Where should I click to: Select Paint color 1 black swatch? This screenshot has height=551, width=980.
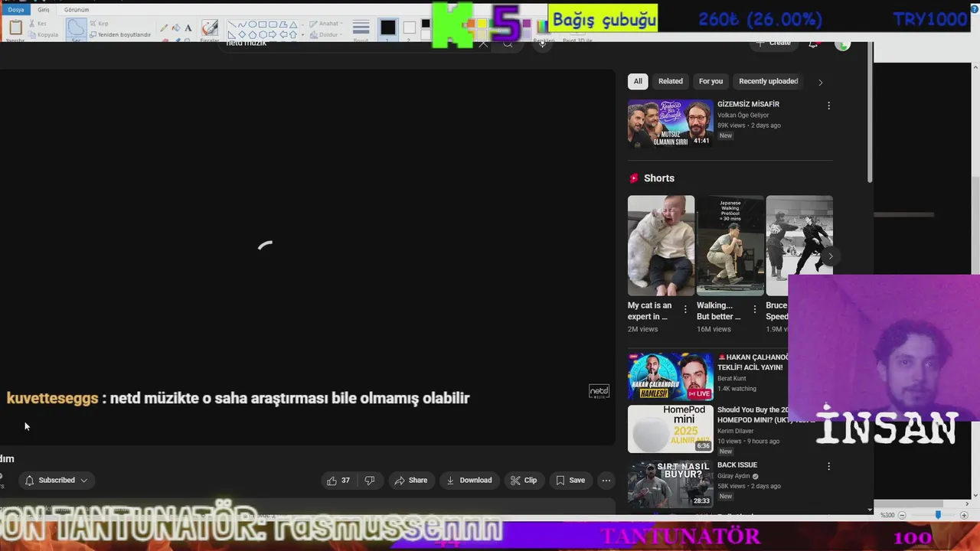[388, 28]
